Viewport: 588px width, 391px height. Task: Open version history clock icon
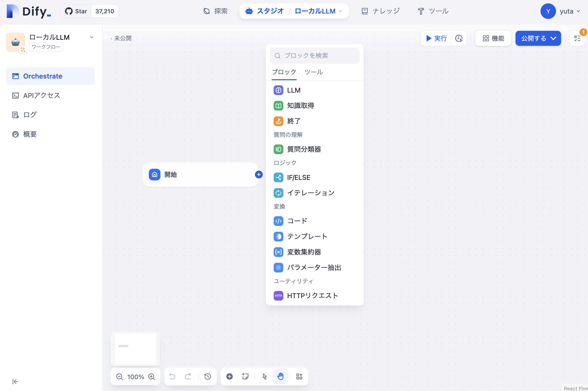(207, 376)
